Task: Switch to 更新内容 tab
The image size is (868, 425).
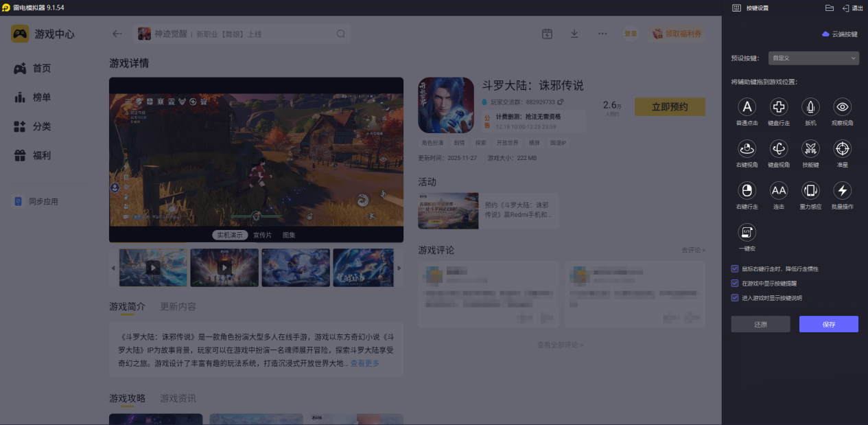Action: click(178, 306)
